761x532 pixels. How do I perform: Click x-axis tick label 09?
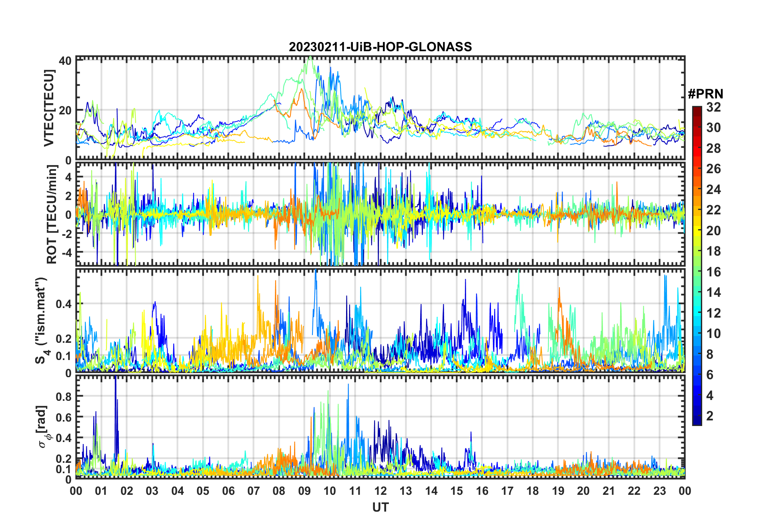coord(304,491)
